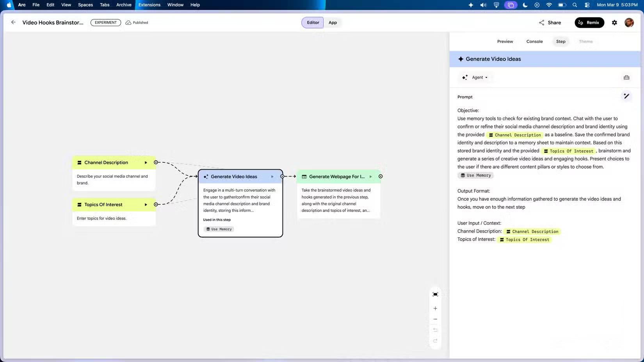The width and height of the screenshot is (644, 362).
Task: Click the Remix button
Action: point(589,23)
